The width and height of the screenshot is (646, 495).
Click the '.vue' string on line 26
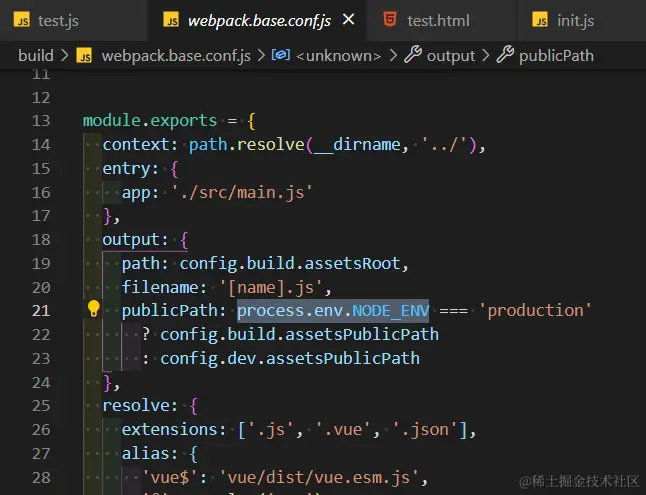pos(343,429)
